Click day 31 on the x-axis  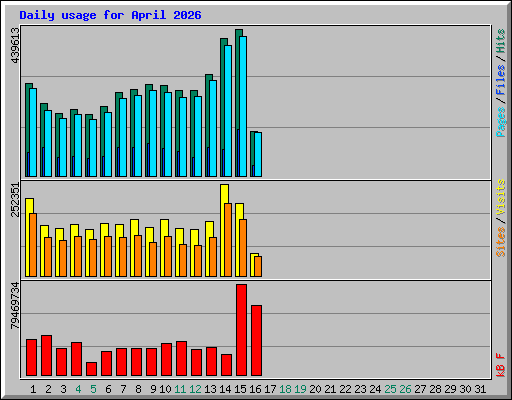click(480, 389)
